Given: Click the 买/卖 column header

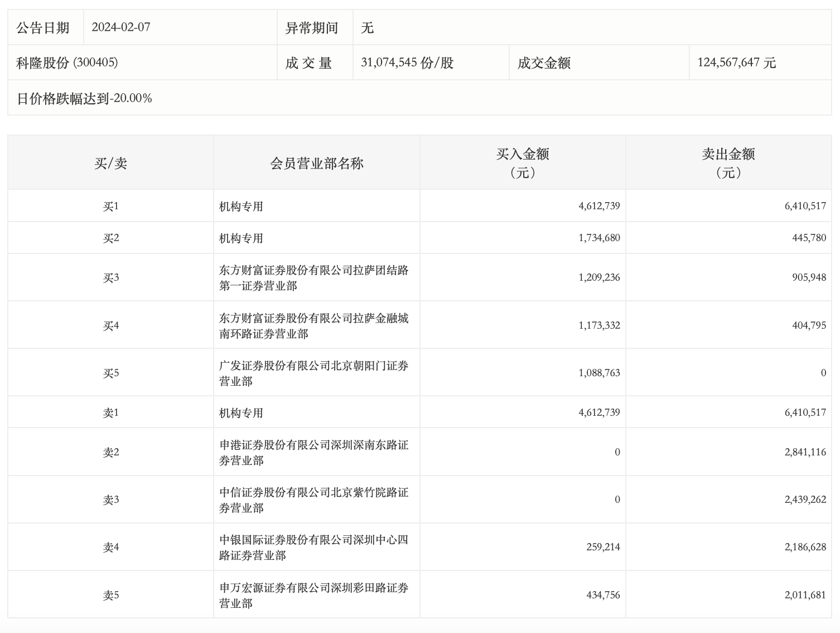Looking at the screenshot, I should 110,163.
